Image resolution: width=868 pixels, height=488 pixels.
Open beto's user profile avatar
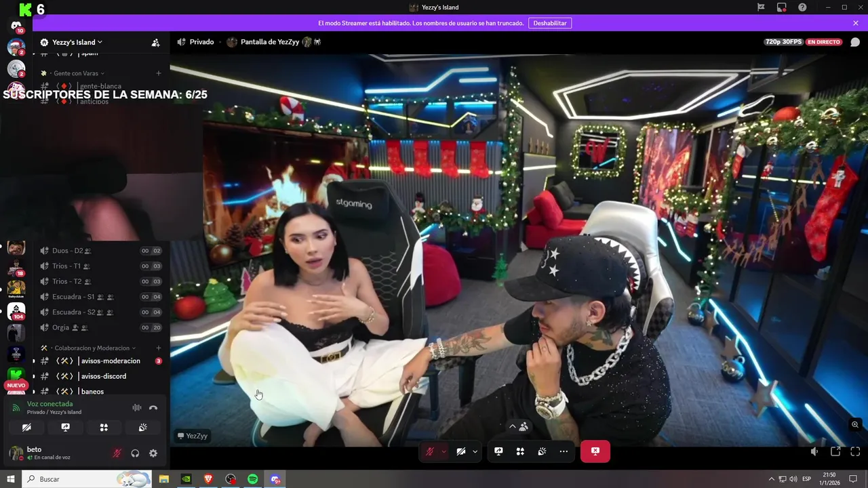point(16,453)
